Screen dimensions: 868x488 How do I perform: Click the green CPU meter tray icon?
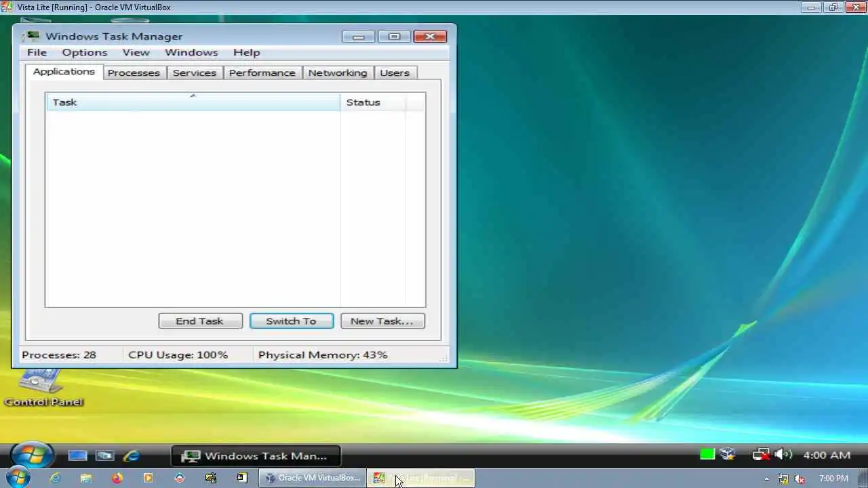(x=707, y=455)
